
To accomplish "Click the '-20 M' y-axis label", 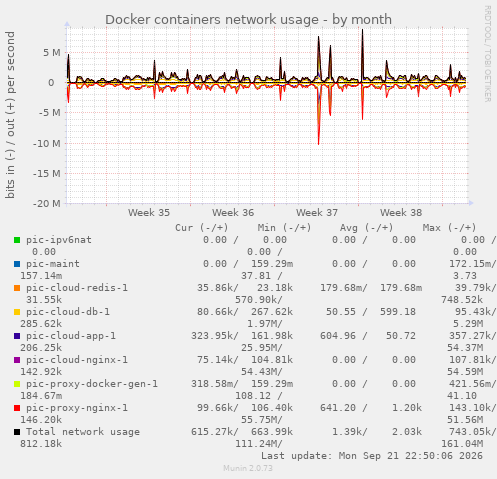I will point(47,203).
